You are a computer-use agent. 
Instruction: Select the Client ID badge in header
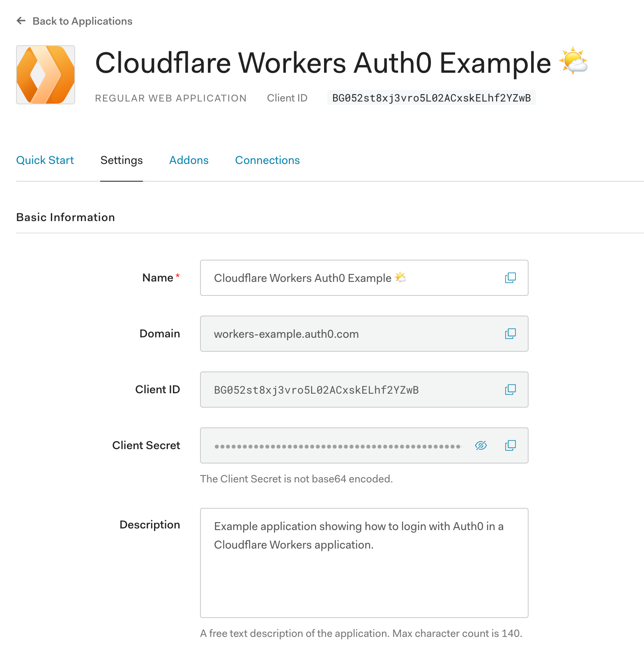pyautogui.click(x=431, y=98)
